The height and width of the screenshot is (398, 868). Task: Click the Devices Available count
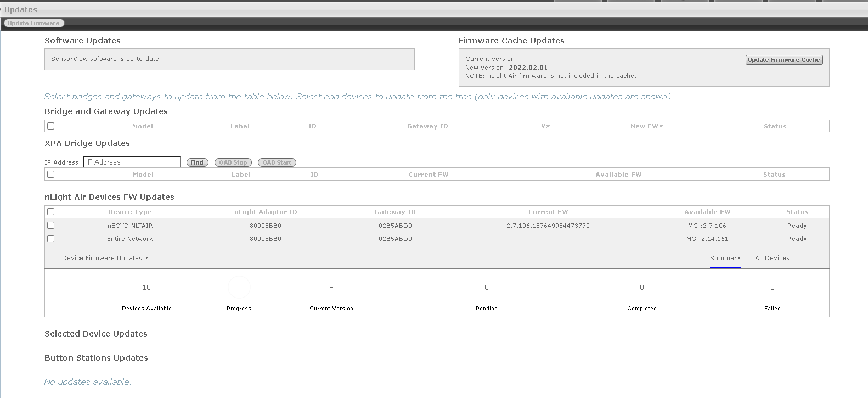tap(146, 288)
